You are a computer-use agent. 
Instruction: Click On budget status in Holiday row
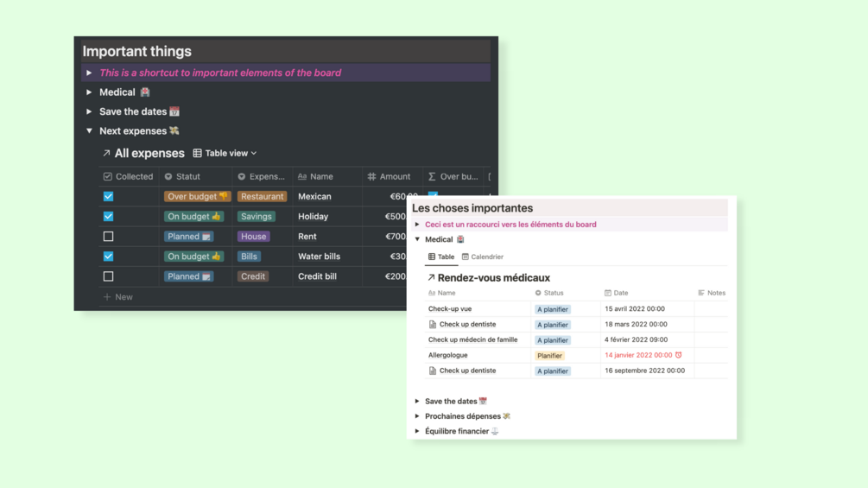coord(194,216)
